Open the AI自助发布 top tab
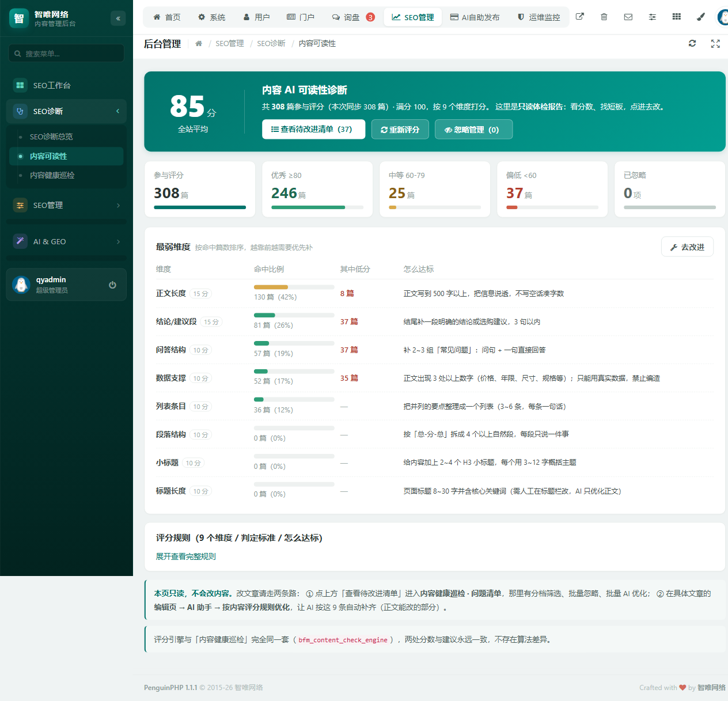Screen dimensions: 728x701 click(x=475, y=17)
